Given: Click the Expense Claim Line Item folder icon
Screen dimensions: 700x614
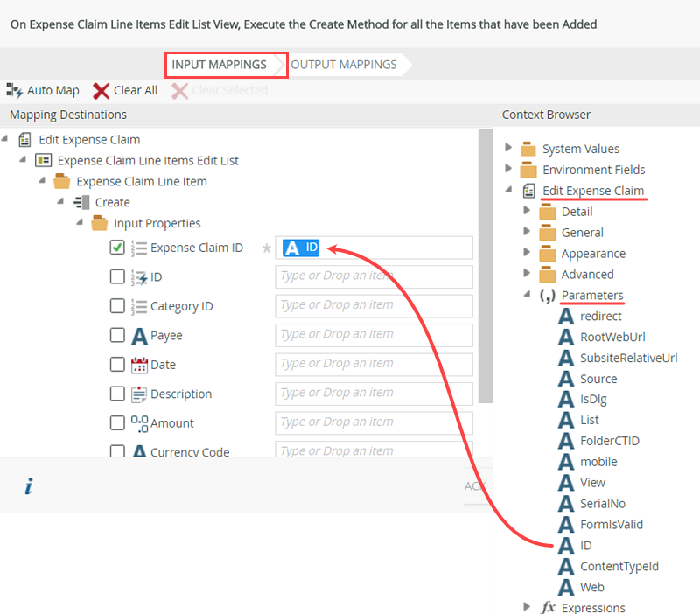Looking at the screenshot, I should [61, 181].
